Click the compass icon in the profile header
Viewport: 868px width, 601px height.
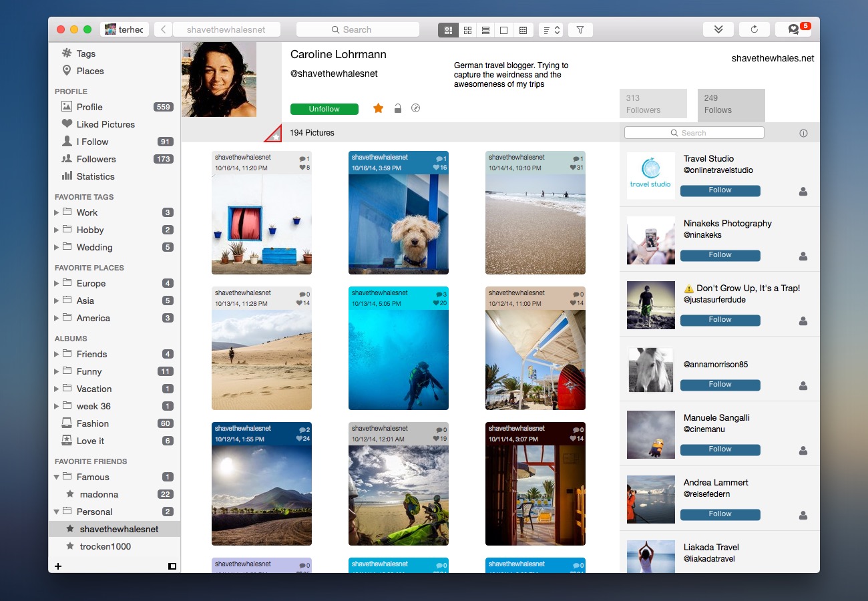click(x=416, y=108)
